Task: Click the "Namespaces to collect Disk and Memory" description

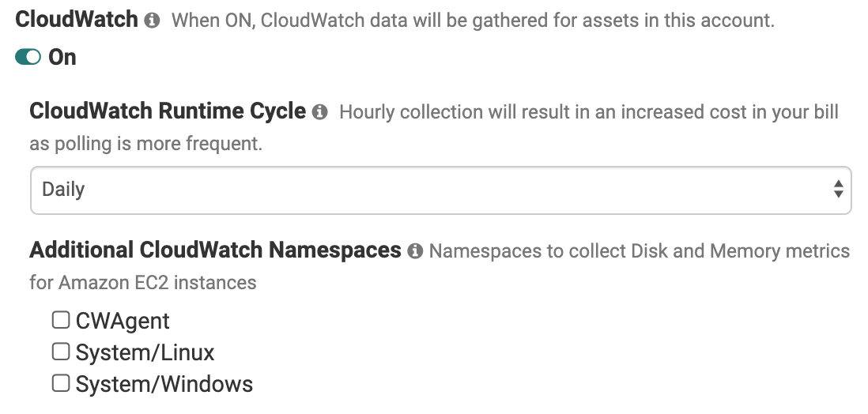Action: [x=639, y=251]
